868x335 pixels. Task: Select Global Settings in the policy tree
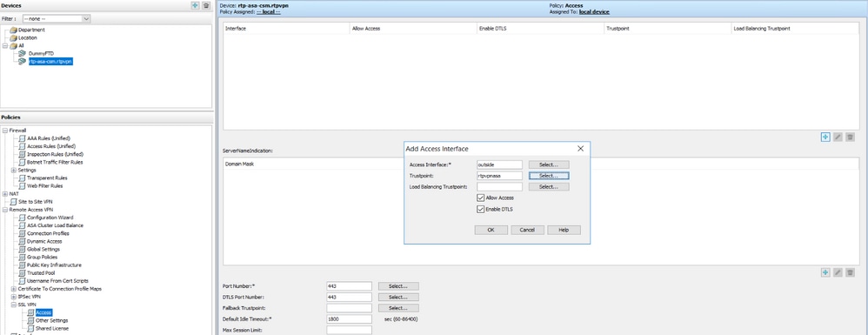[43, 249]
